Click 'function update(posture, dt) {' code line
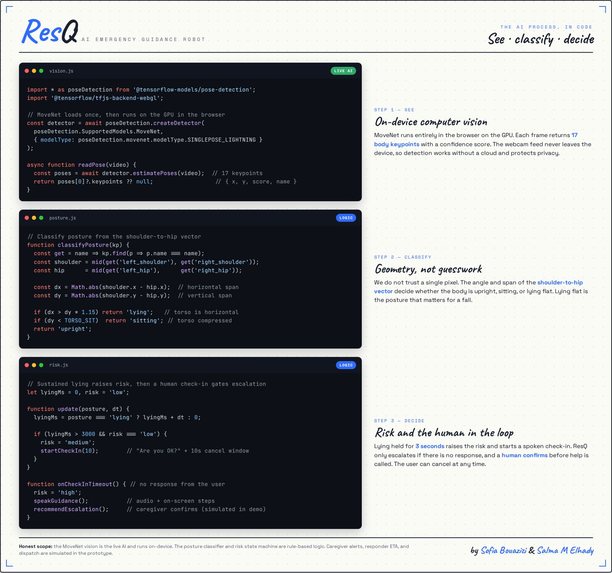This screenshot has height=573, width=612. coord(78,409)
